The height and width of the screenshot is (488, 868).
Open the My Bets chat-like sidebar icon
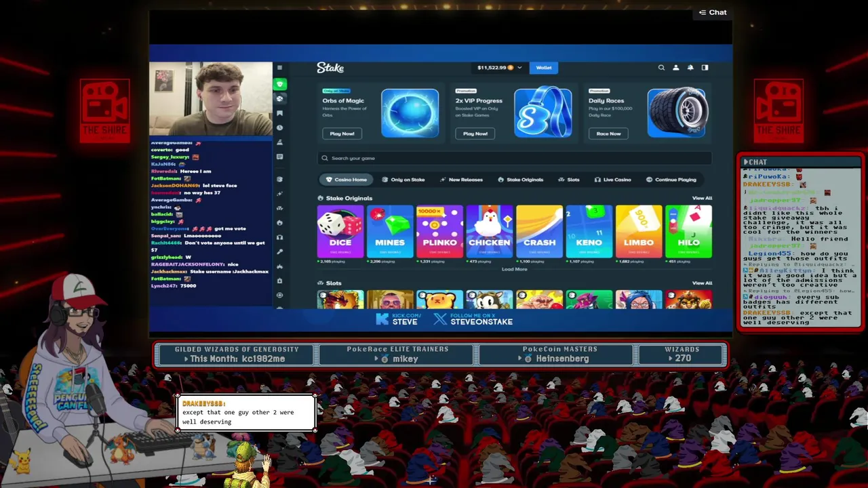pos(279,157)
